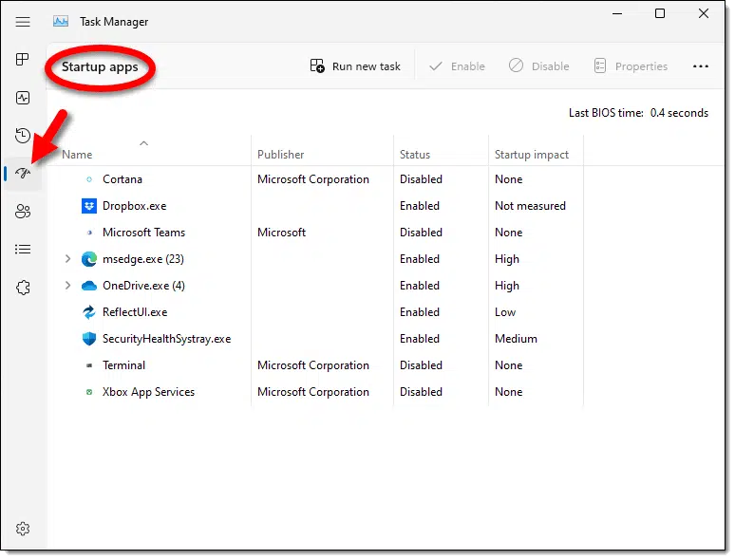Screen dimensions: 735x560
Task: Click Run new task button
Action: tap(355, 66)
